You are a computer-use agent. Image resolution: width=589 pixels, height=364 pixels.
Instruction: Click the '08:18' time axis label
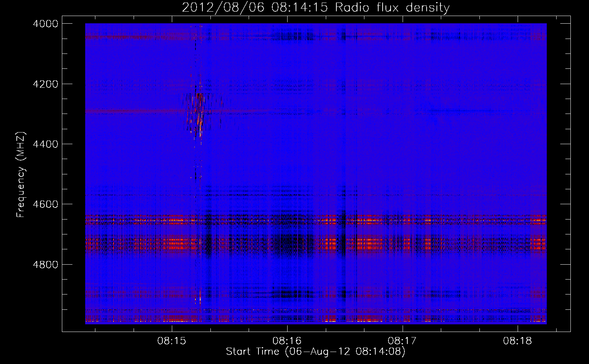518,341
